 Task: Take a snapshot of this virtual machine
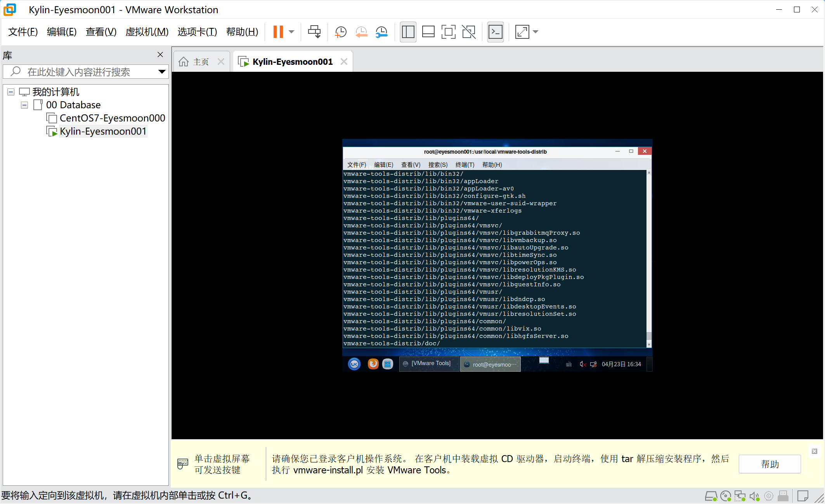click(340, 32)
